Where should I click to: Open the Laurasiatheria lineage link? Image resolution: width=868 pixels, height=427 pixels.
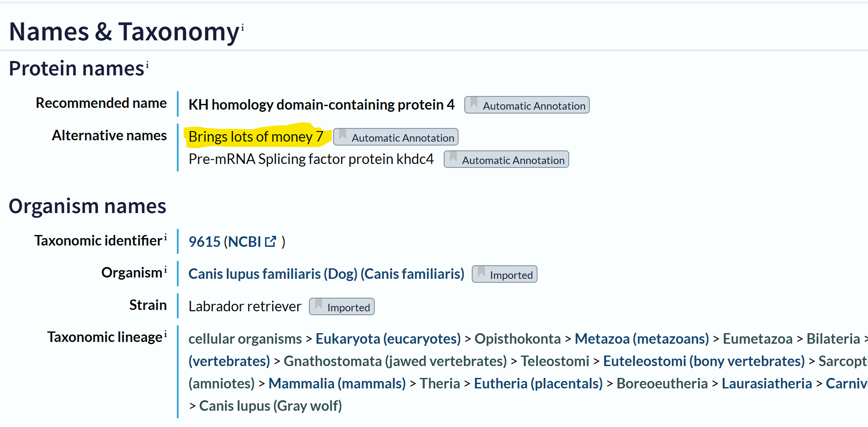pyautogui.click(x=767, y=384)
